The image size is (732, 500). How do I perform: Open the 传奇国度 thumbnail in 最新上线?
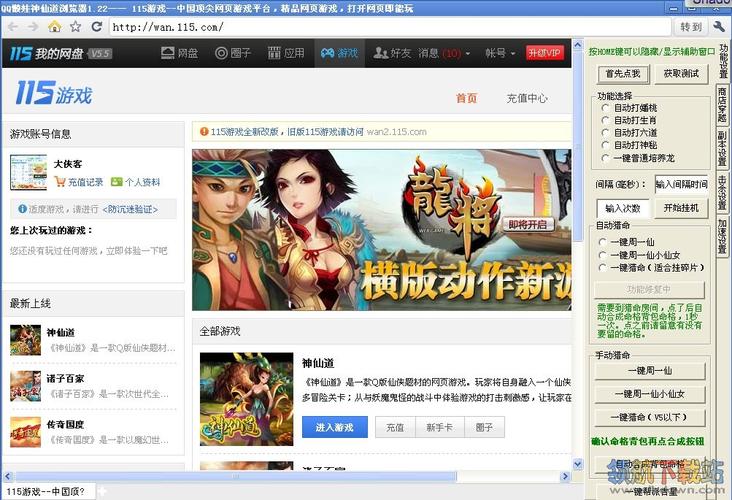[25, 432]
